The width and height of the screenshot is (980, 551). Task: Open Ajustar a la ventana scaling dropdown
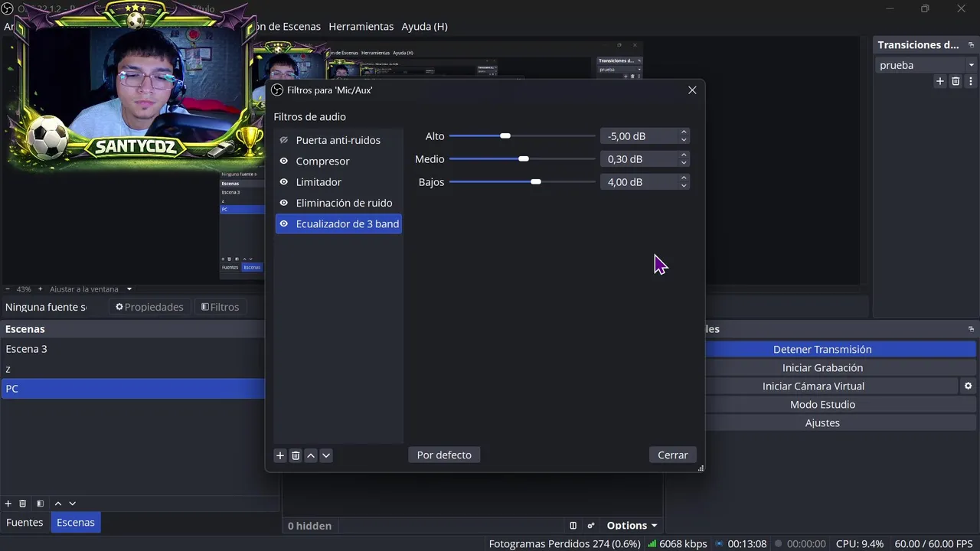tap(90, 289)
